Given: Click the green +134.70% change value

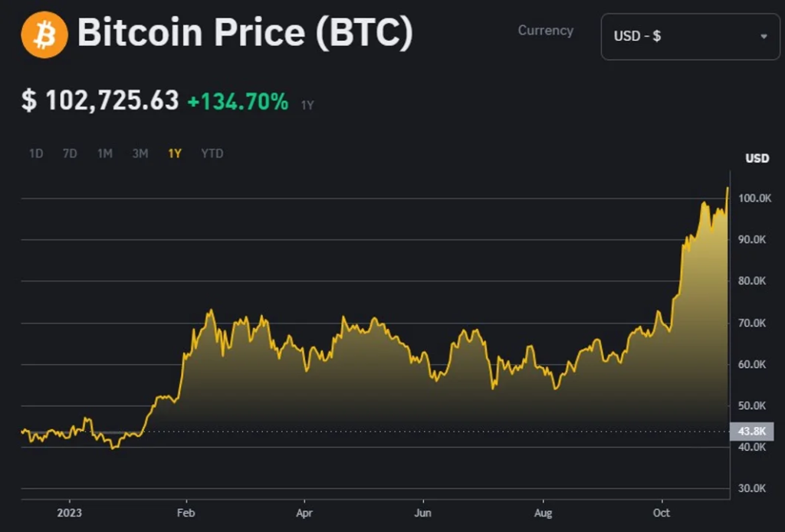Looking at the screenshot, I should pos(238,101).
